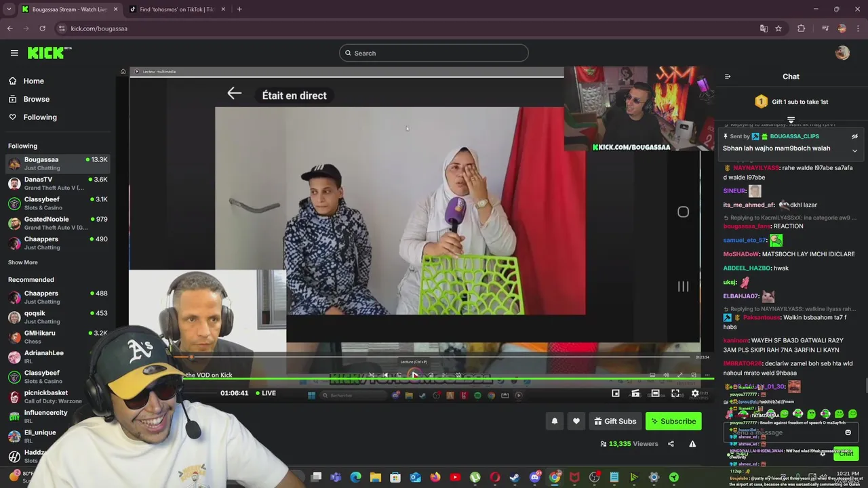Open GMHikaru recommended channel
868x488 pixels.
58,337
